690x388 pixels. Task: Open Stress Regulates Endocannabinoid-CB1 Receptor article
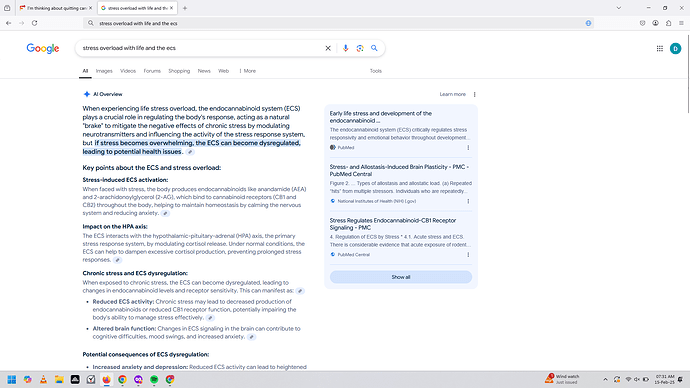[393, 224]
